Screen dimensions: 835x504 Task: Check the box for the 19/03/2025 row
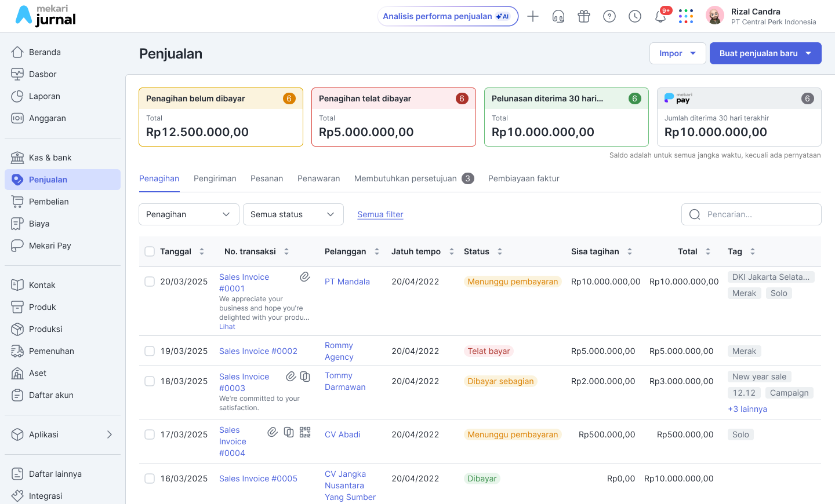(x=150, y=351)
